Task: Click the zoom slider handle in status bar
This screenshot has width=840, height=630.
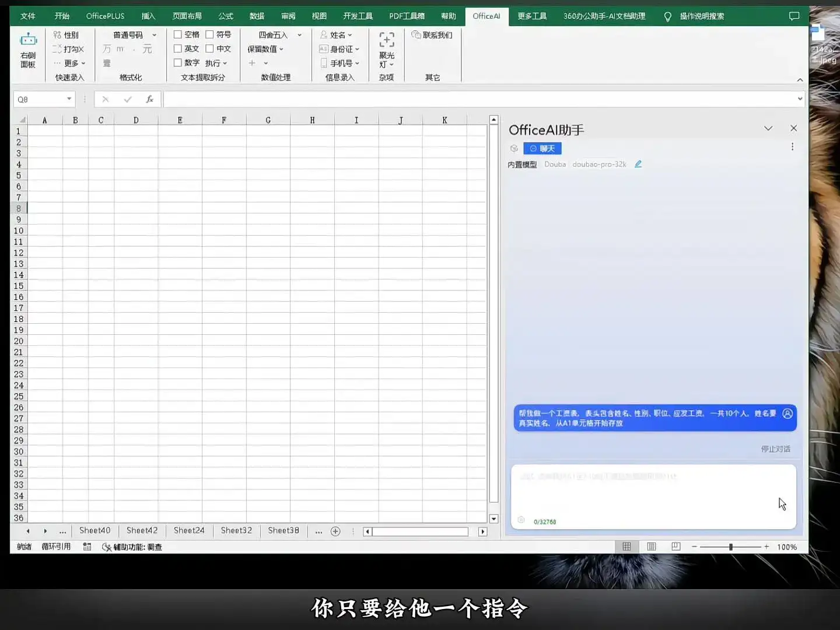Action: tap(730, 547)
